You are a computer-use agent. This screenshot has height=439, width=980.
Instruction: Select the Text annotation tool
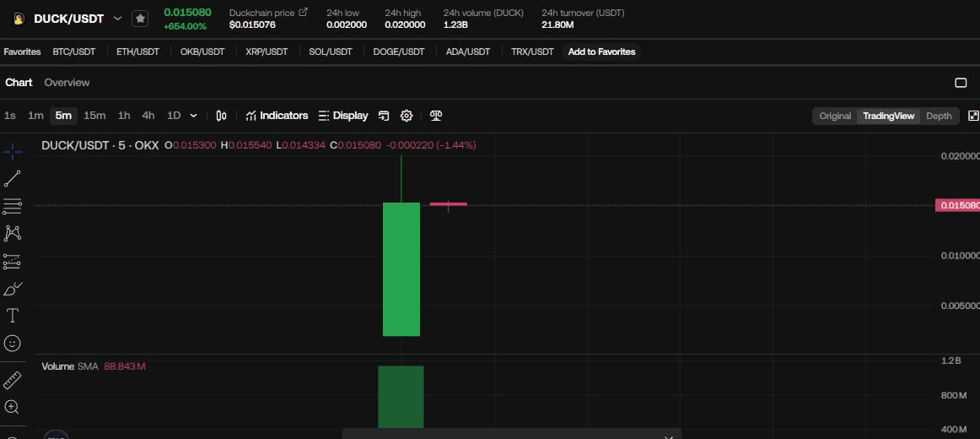coord(13,316)
